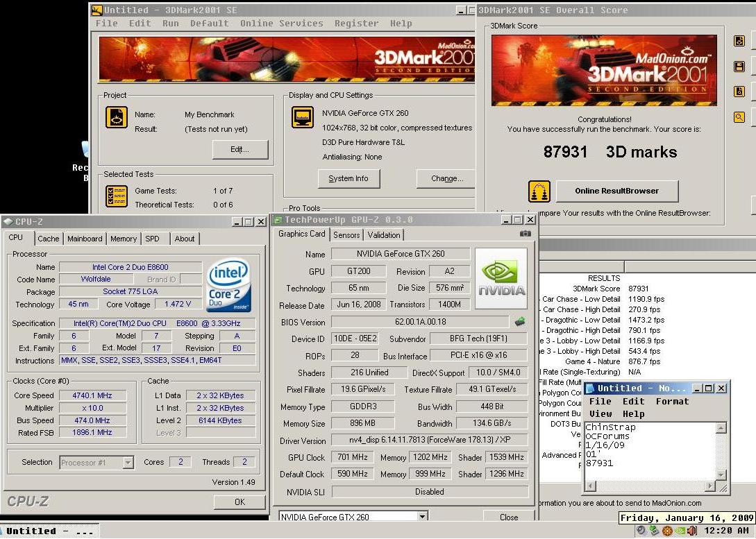This screenshot has width=756, height=539.
Task: Open the Format menu in Notepad
Action: tap(672, 401)
